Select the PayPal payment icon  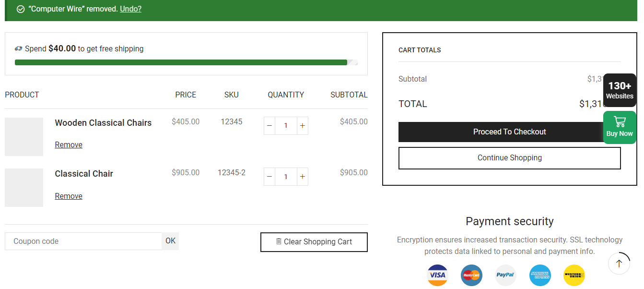tap(505, 275)
